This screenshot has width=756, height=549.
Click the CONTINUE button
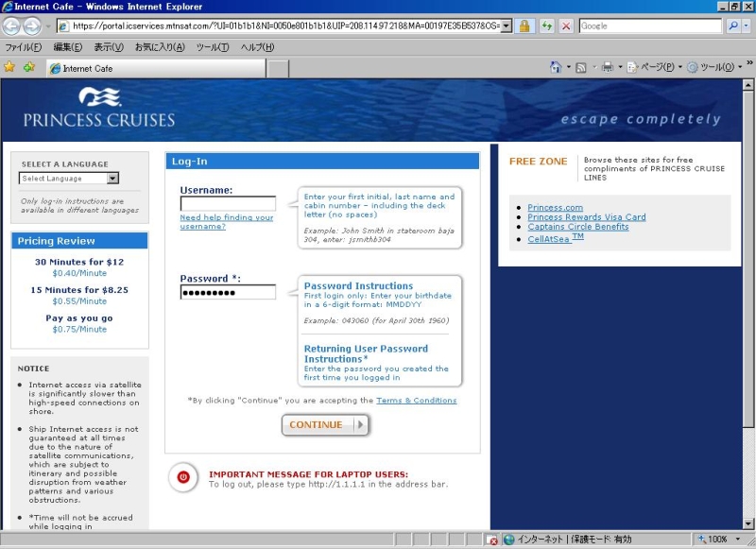point(325,425)
